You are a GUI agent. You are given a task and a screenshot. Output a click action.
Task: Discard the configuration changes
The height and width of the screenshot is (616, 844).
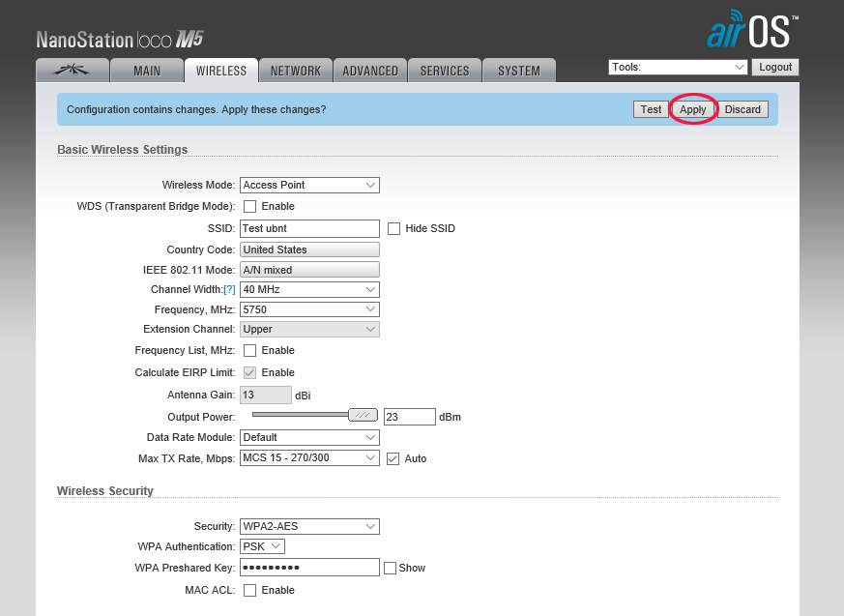(x=742, y=109)
